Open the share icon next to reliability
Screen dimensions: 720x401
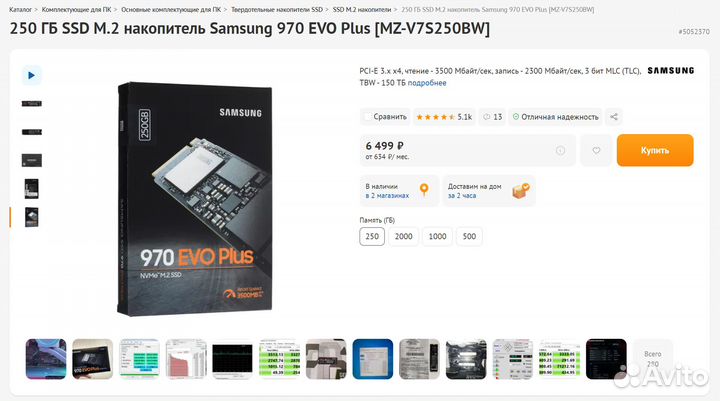click(614, 117)
